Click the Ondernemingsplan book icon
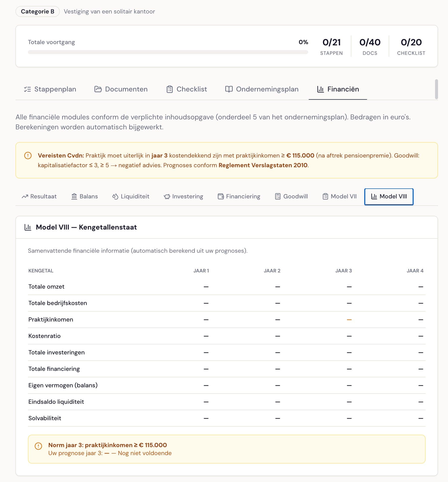The width and height of the screenshot is (448, 482). click(229, 89)
